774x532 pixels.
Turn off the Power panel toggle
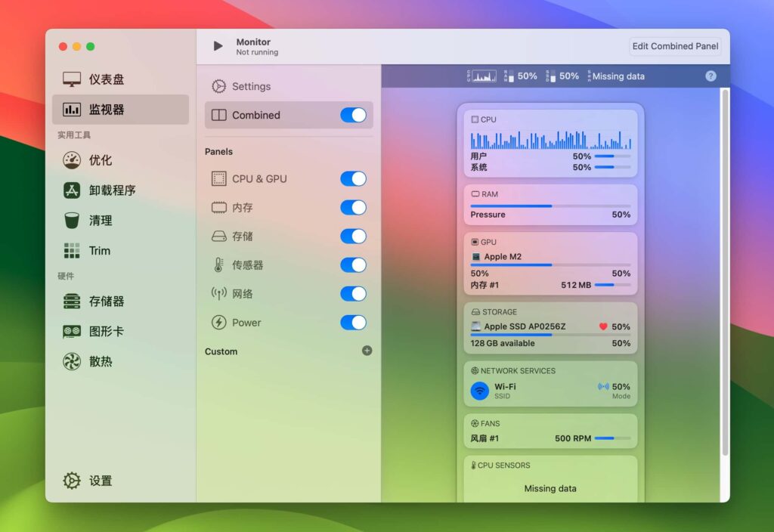[353, 323]
